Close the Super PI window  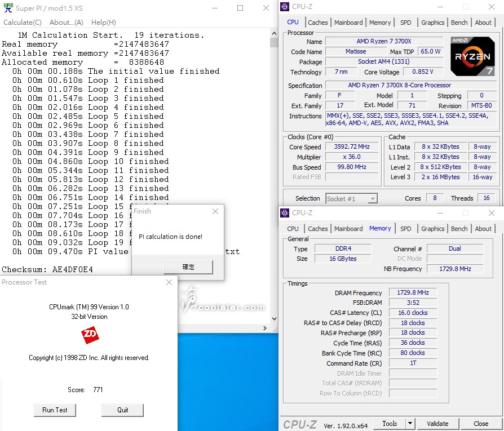[x=266, y=8]
